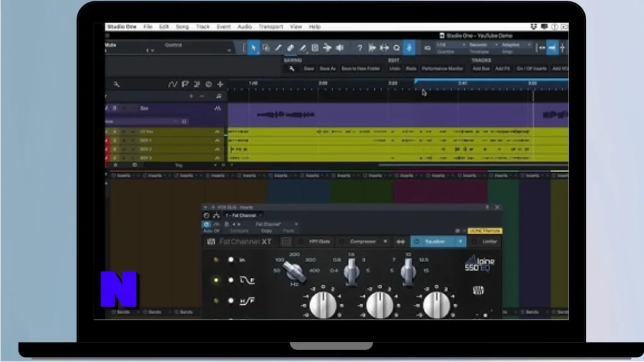Screen dimensions: 644x362
Task: Click the Undo macro button
Action: click(x=395, y=69)
